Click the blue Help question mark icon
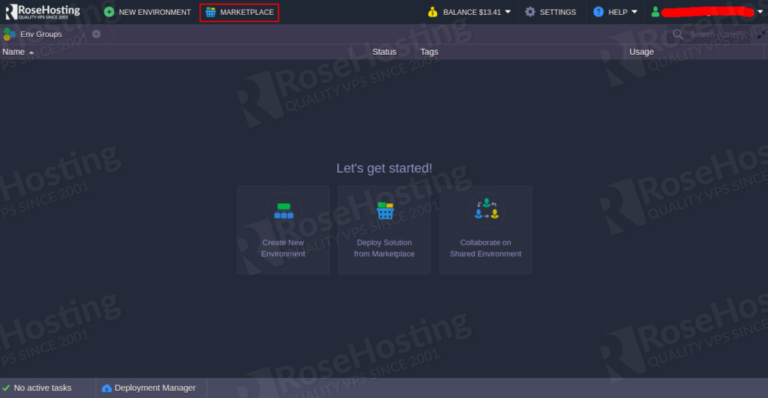This screenshot has width=768, height=398. 598,12
